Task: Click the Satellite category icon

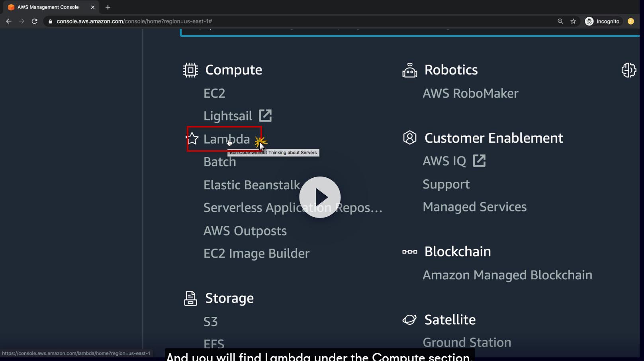Action: click(409, 320)
